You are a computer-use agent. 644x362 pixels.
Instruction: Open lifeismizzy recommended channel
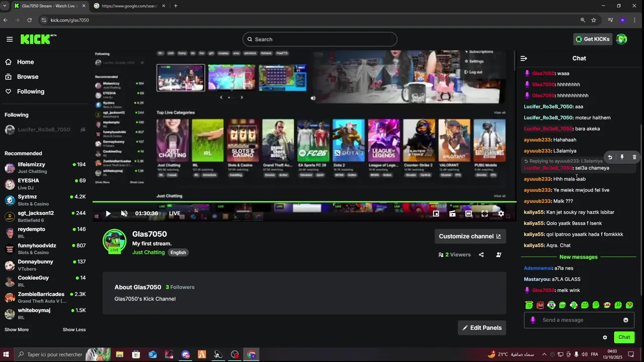coord(45,168)
